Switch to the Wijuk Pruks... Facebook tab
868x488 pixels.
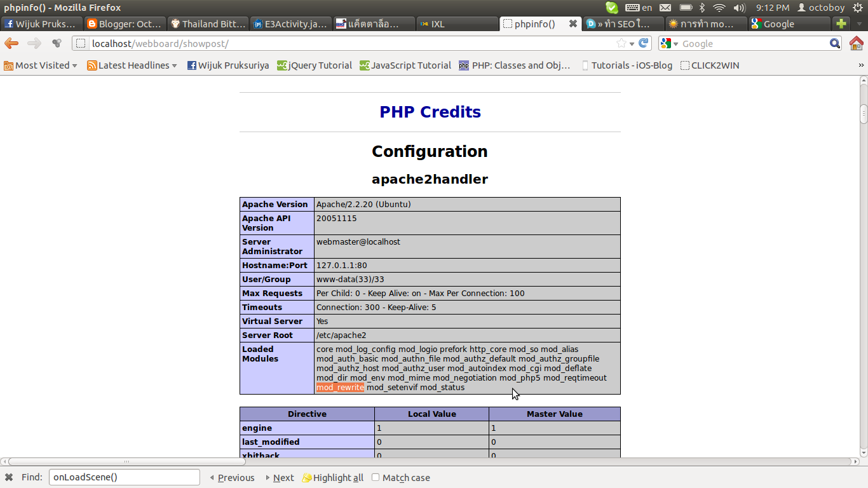point(41,24)
